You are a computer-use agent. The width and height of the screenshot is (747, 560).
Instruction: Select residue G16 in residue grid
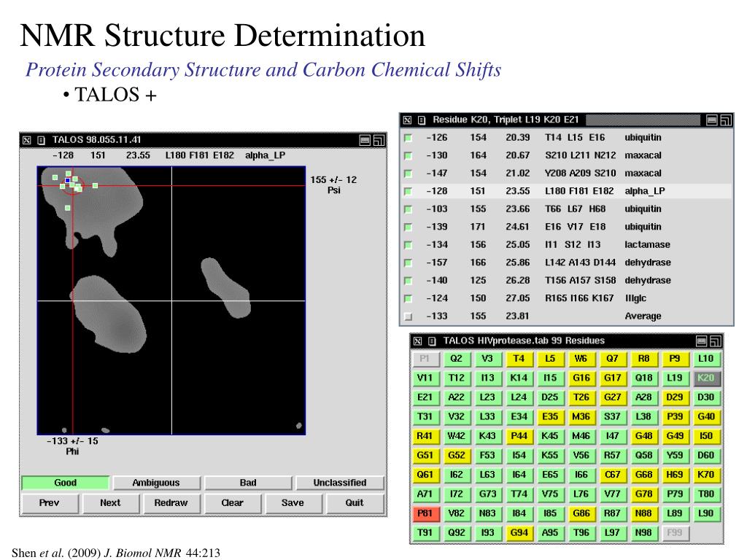[581, 378]
